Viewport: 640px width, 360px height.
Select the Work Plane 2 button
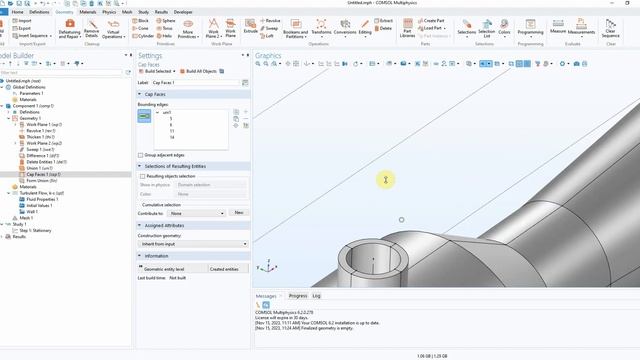tap(213, 29)
